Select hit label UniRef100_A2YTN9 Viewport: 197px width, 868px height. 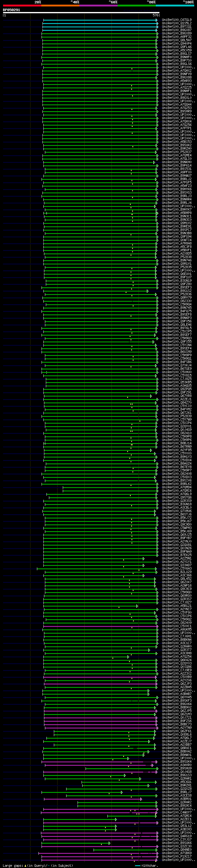click(177, 728)
